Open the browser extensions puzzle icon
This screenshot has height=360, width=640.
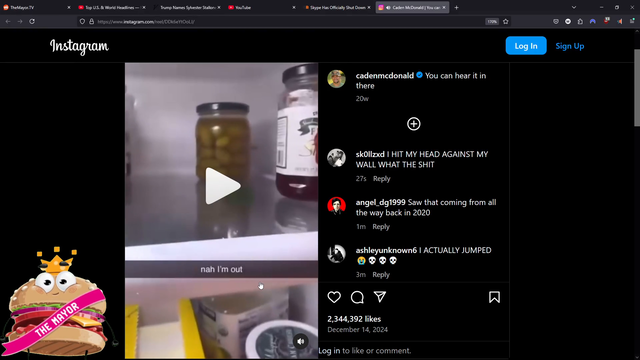click(580, 21)
